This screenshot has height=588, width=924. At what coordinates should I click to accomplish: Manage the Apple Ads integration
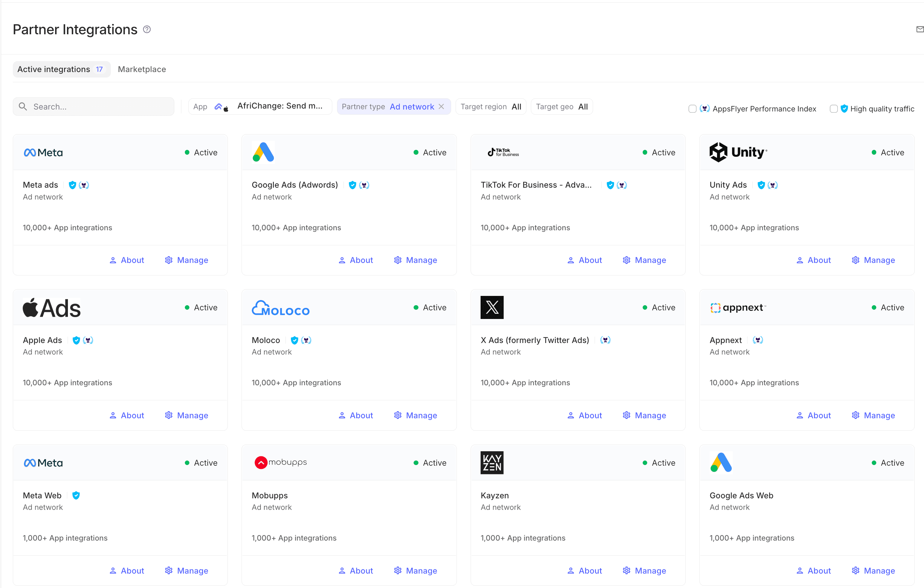[x=186, y=415]
